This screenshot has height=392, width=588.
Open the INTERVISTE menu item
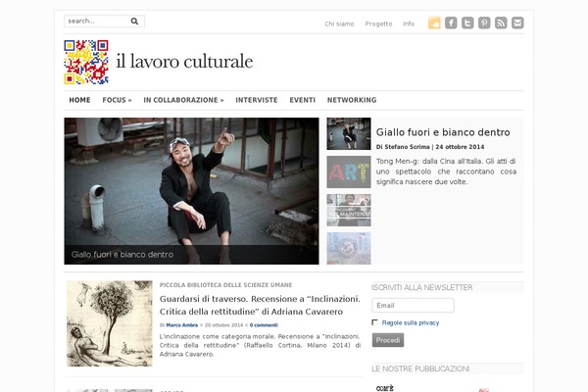257,100
